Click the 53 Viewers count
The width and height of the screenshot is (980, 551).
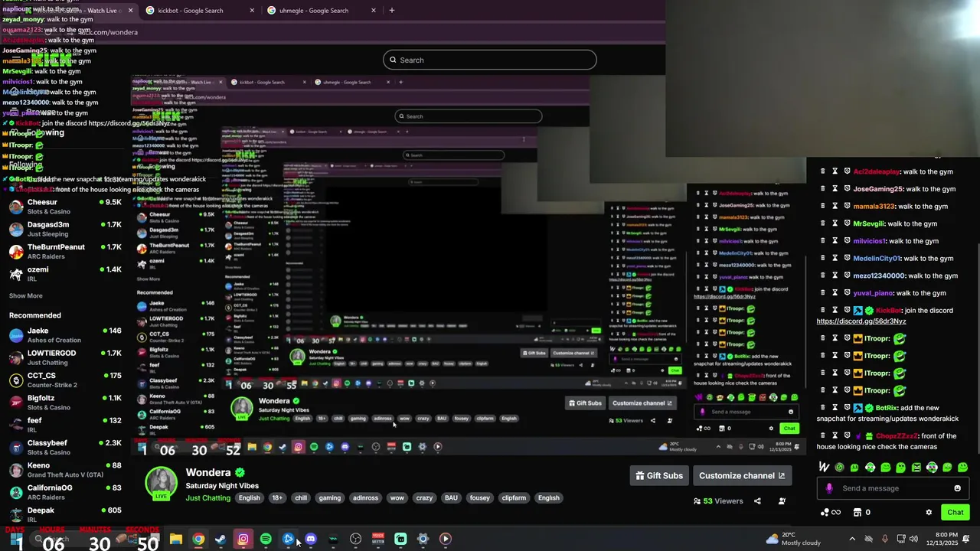(718, 501)
